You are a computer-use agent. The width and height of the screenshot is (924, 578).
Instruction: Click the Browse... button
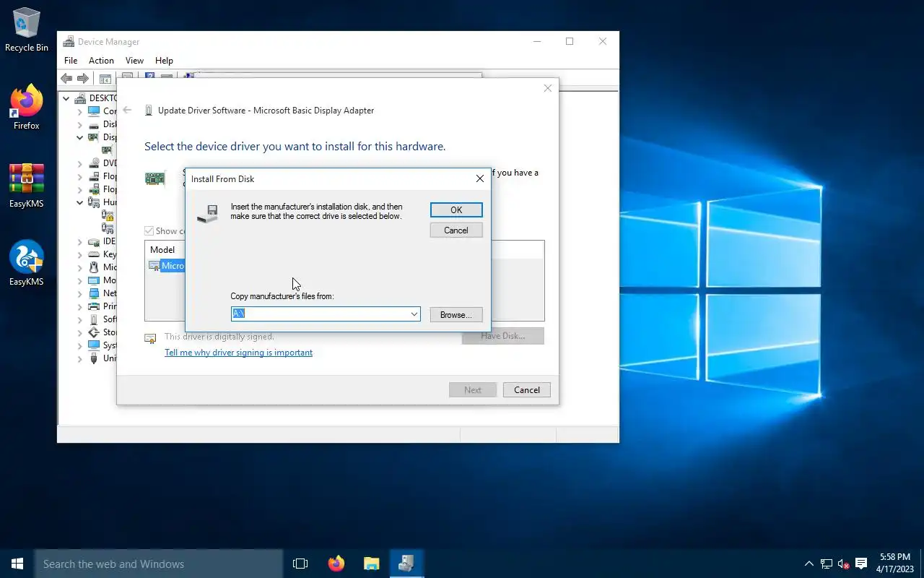(456, 314)
